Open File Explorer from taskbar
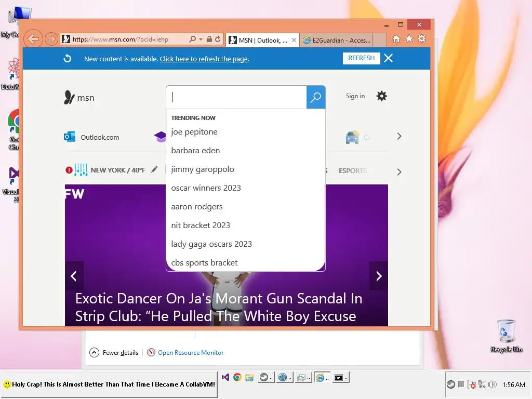The image size is (532, 399). (x=249, y=377)
